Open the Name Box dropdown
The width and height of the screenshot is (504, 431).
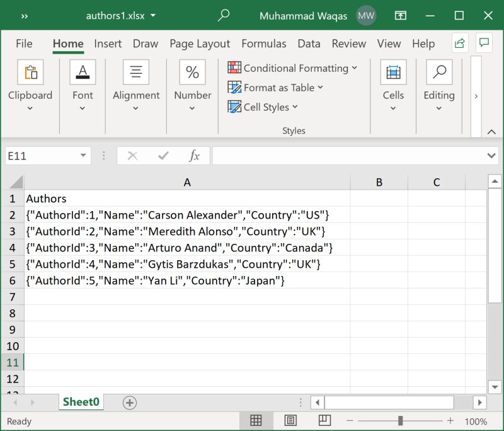click(x=81, y=155)
